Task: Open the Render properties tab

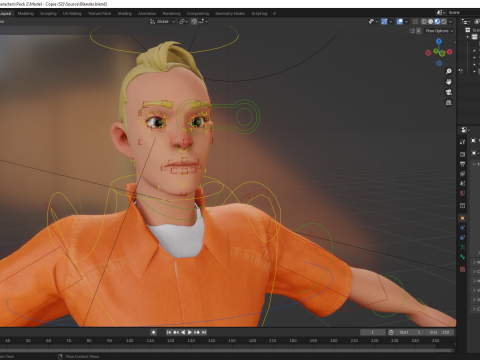Action: tap(462, 154)
